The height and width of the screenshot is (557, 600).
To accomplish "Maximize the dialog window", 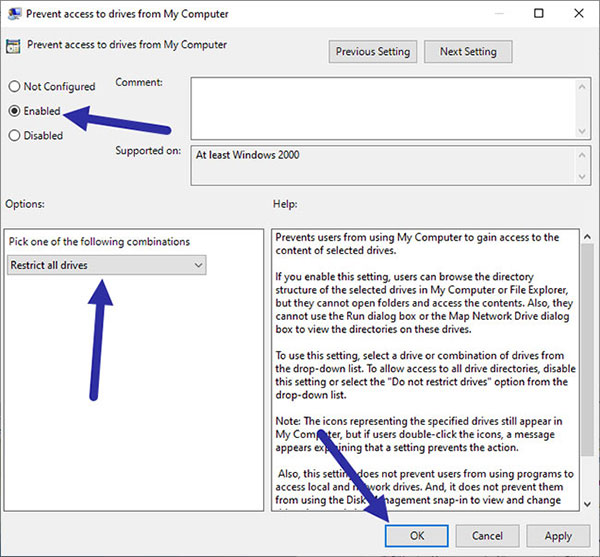I will [538, 13].
